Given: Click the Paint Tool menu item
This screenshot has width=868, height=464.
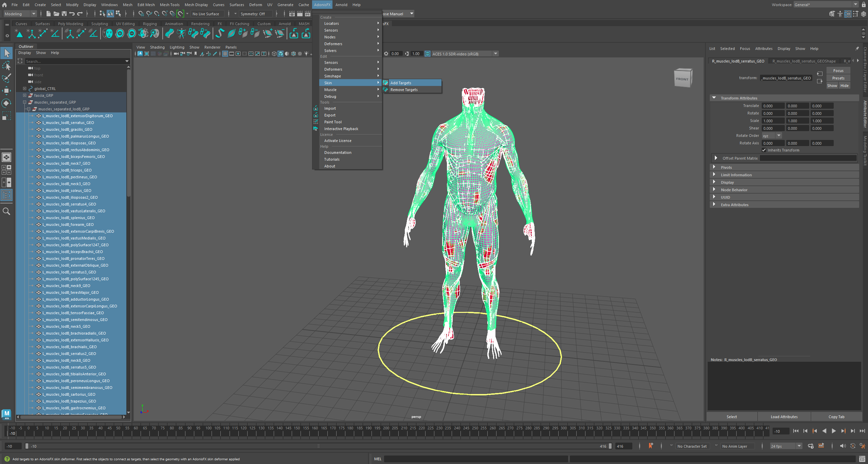Looking at the screenshot, I should point(333,122).
